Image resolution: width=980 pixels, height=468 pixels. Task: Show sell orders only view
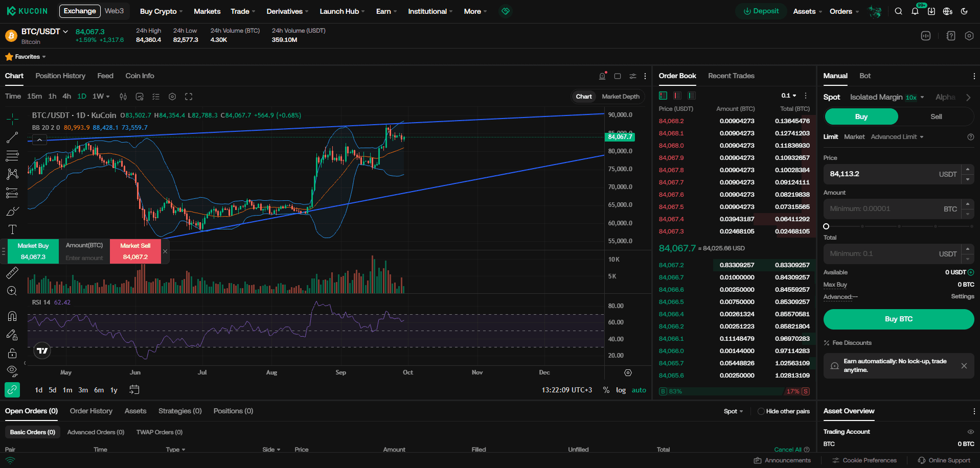pyautogui.click(x=677, y=96)
